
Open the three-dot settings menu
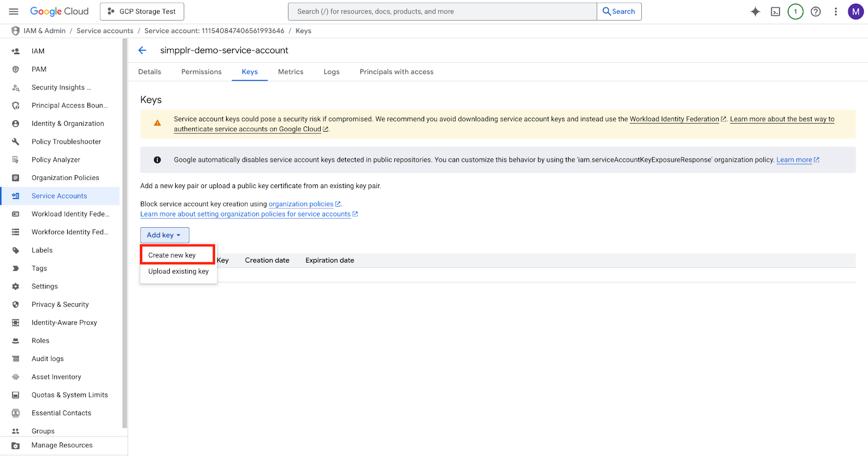point(835,11)
